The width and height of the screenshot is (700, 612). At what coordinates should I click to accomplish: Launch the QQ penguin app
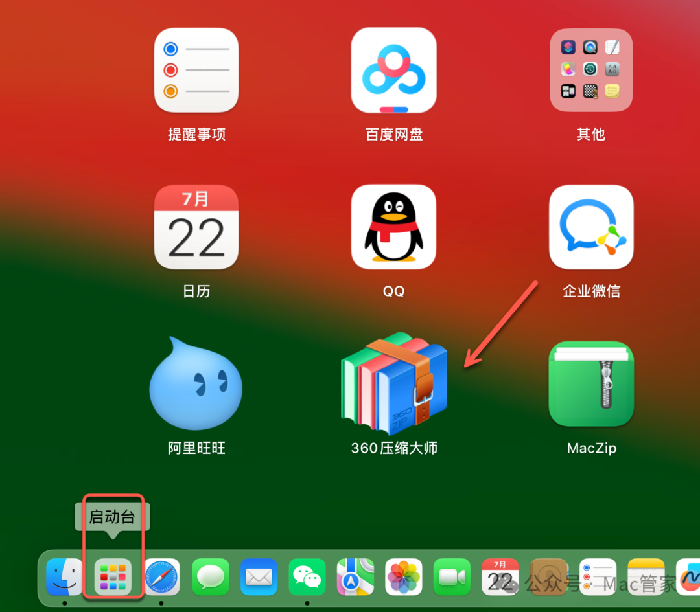pos(394,227)
